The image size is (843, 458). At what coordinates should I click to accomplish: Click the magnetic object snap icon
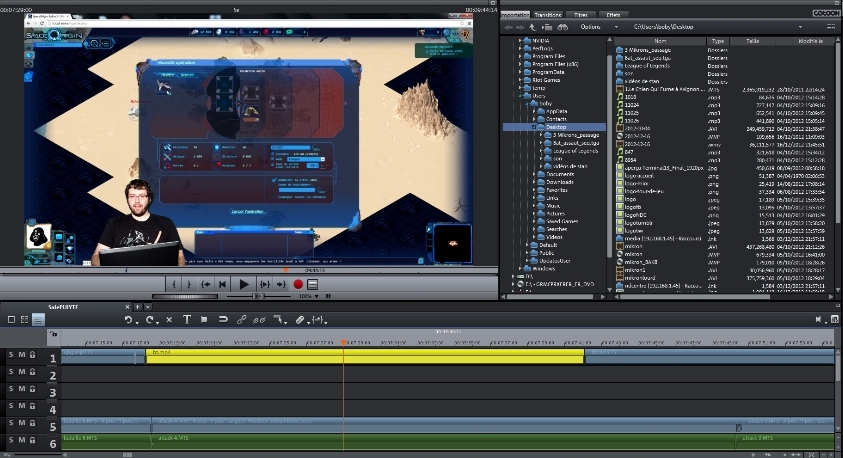pos(223,320)
